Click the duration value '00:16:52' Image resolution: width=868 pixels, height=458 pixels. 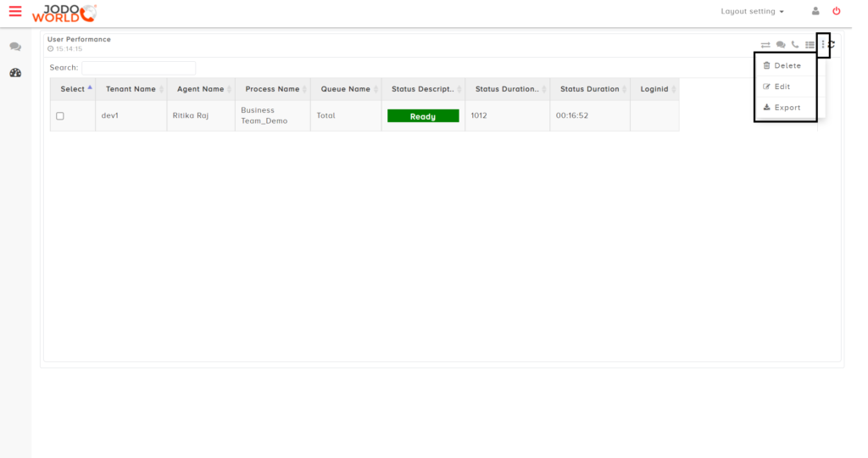pyautogui.click(x=572, y=115)
